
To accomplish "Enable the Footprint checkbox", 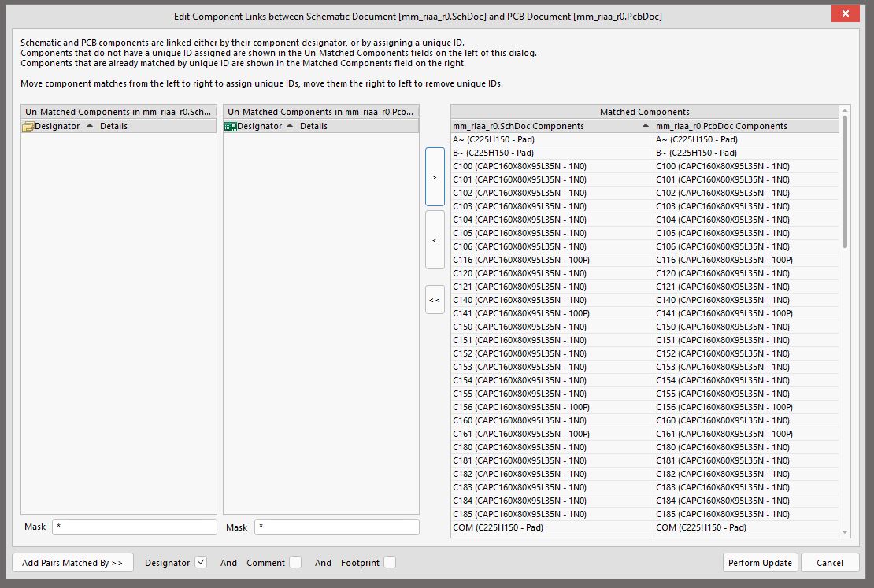I will 391,562.
